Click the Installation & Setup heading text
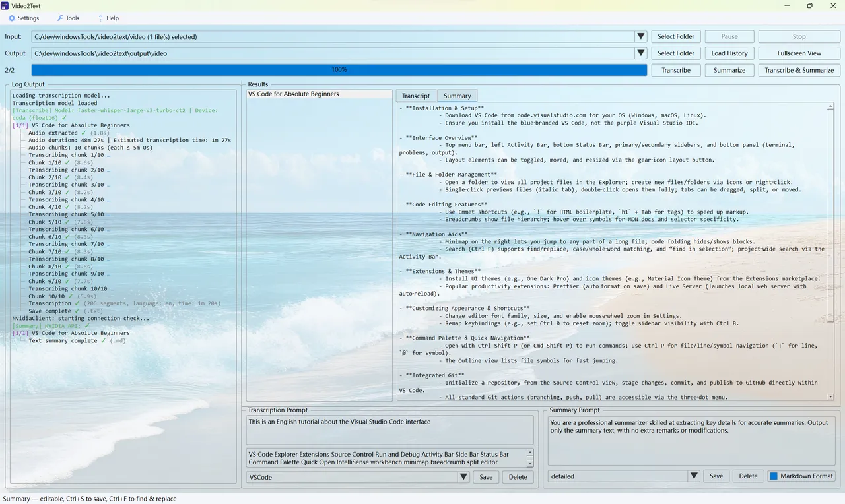845x504 pixels. pyautogui.click(x=444, y=108)
